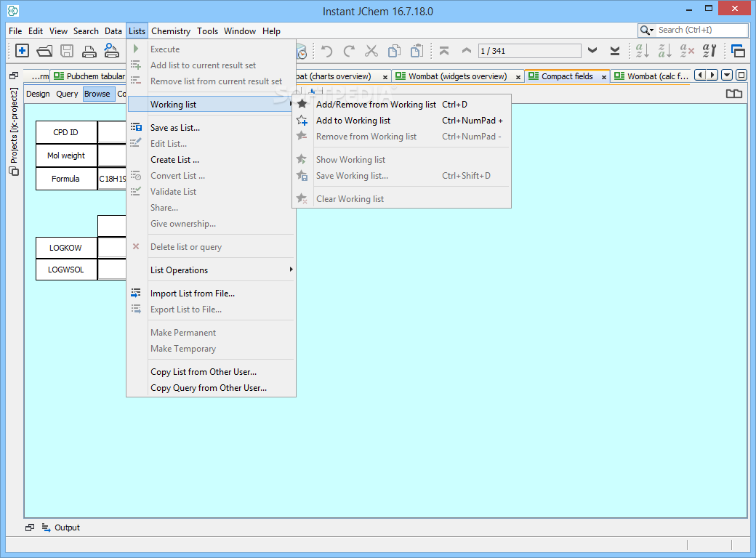Choose Copy List from Other User...
756x558 pixels.
click(x=212, y=372)
